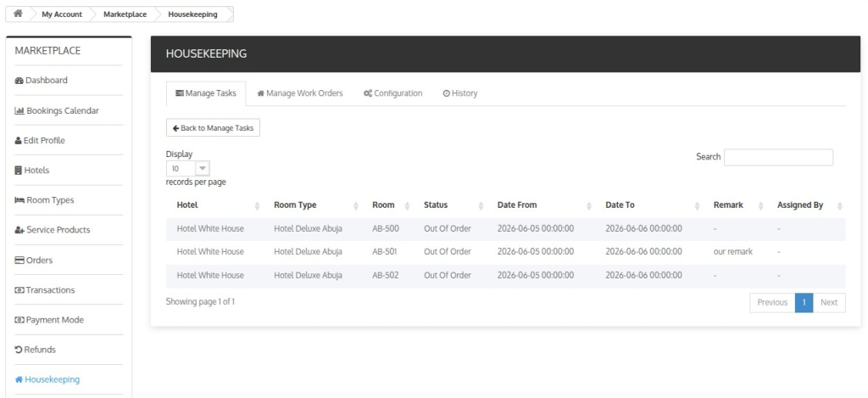Viewport: 868px width, 398px height.
Task: Click 'our remark' cell text
Action: coord(733,252)
